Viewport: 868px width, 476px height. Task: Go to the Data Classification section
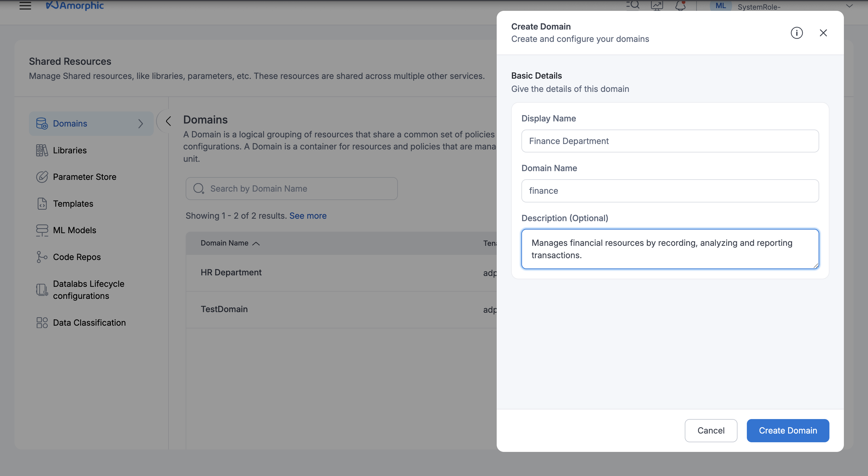pyautogui.click(x=89, y=323)
